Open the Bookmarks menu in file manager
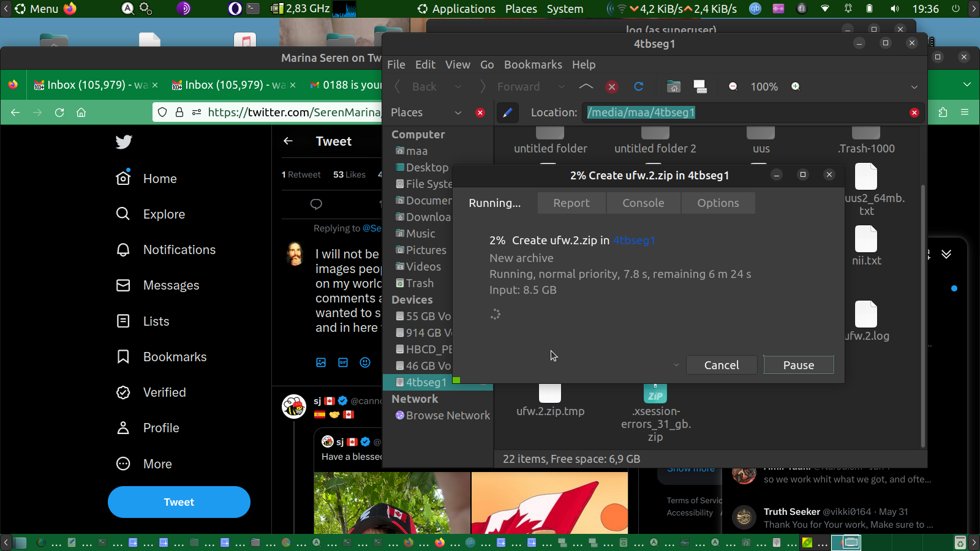The width and height of the screenshot is (980, 551). [533, 65]
